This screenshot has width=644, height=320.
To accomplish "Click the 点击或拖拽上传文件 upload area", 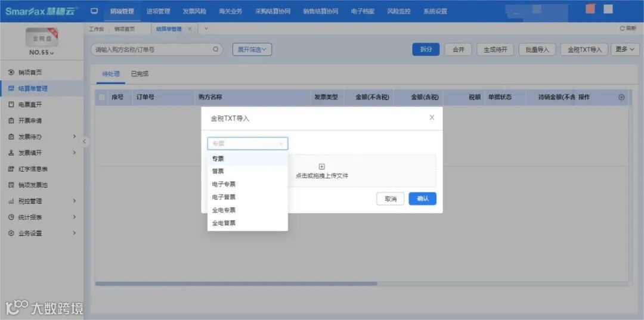I will click(321, 171).
